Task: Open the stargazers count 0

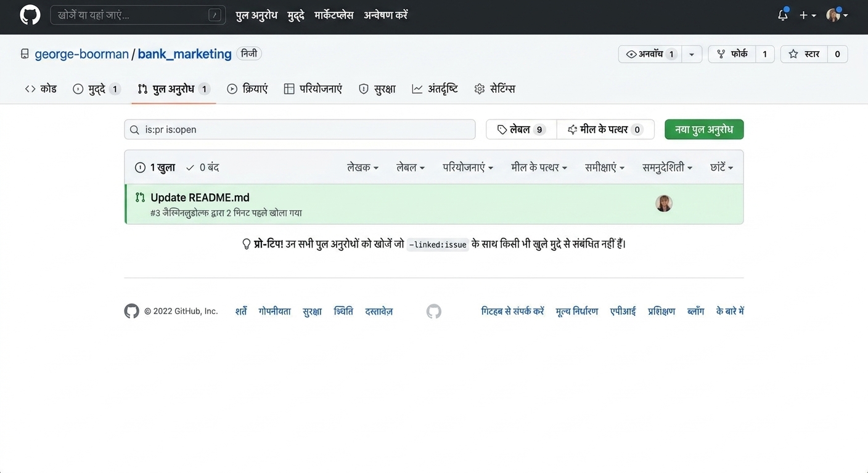Action: point(837,54)
